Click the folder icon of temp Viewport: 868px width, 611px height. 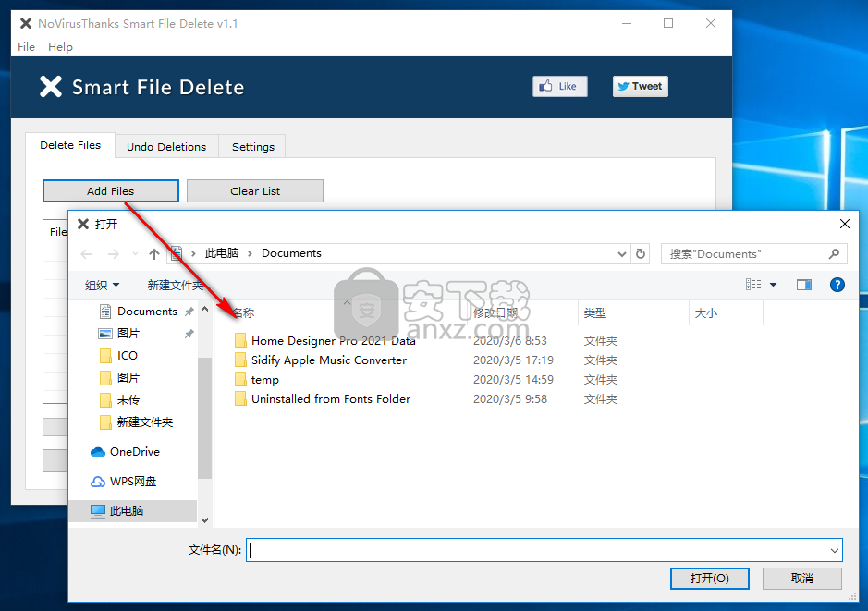click(240, 380)
